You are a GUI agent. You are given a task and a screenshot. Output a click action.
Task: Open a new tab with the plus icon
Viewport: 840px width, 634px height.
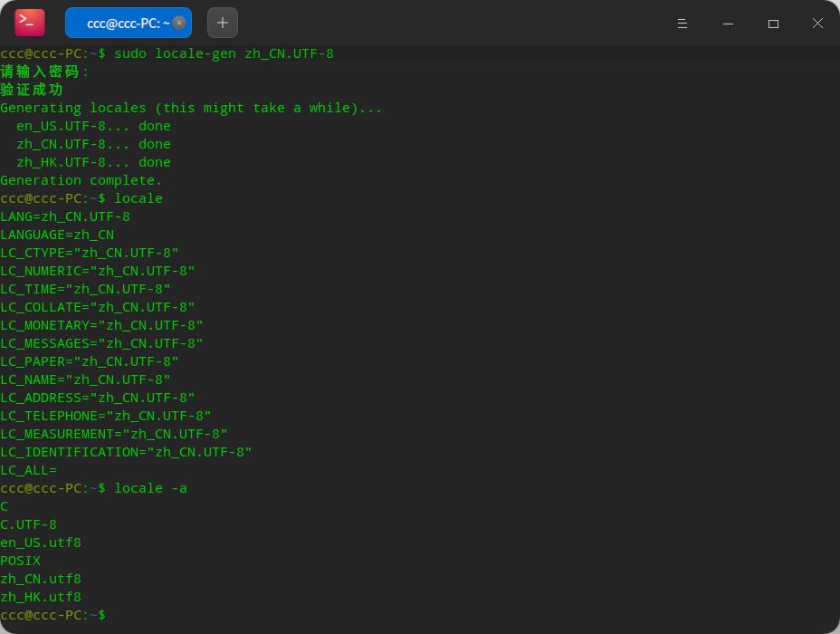(223, 22)
